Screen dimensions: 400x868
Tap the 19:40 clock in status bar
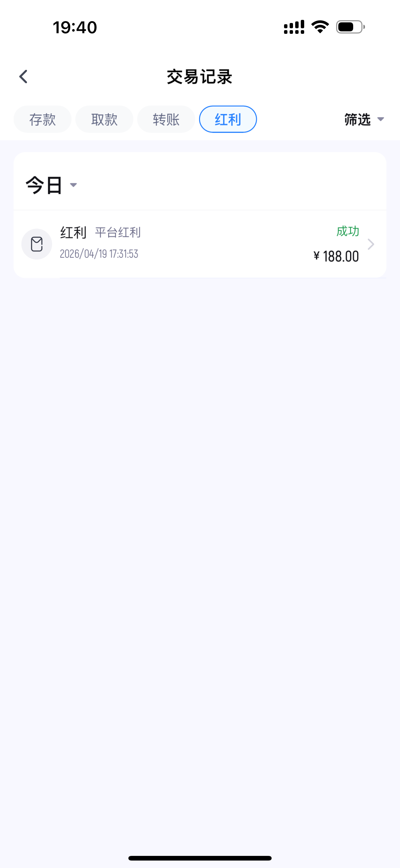[75, 27]
